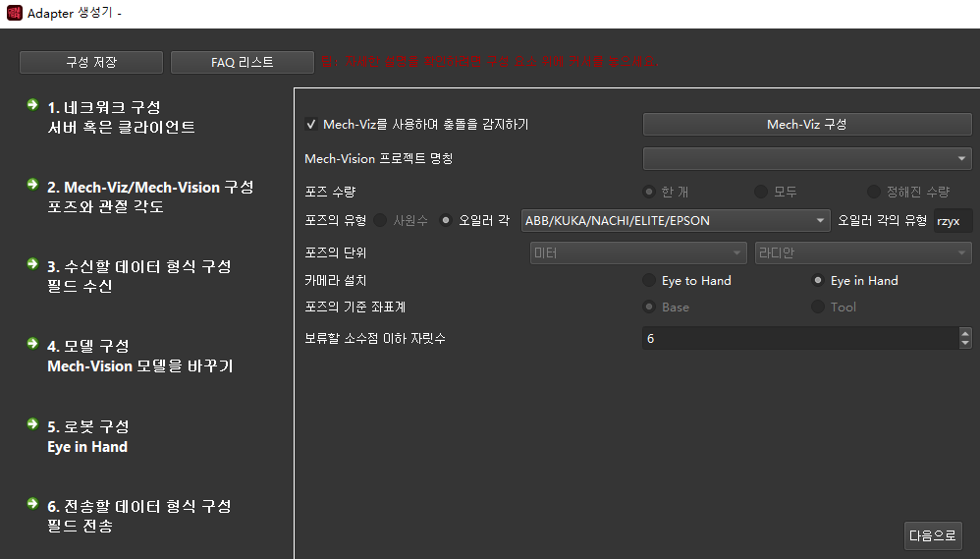This screenshot has width=980, height=559.
Task: Go to step 5 로봇 구성
Action: tap(88, 436)
